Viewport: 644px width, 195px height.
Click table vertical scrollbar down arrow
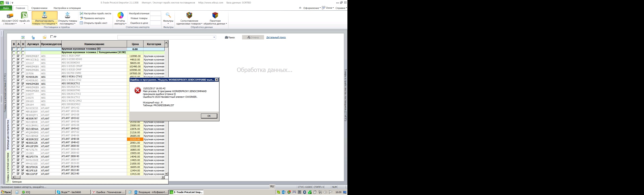tap(166, 174)
